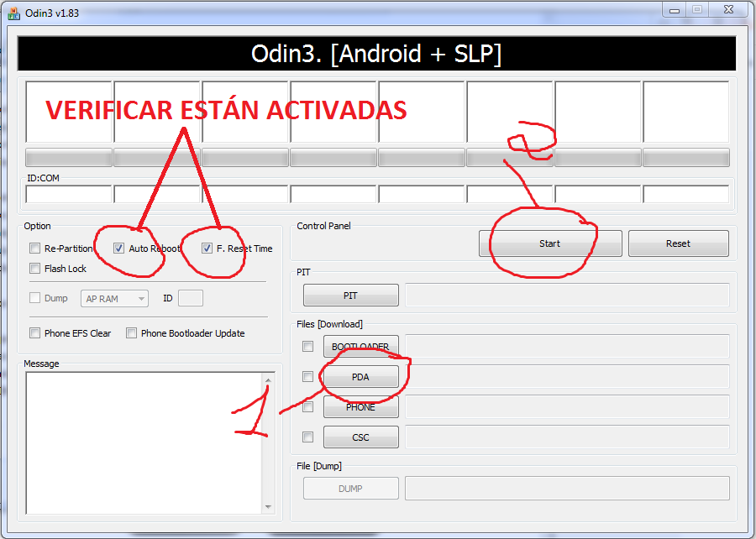Click the first progress bar slot

click(x=69, y=158)
